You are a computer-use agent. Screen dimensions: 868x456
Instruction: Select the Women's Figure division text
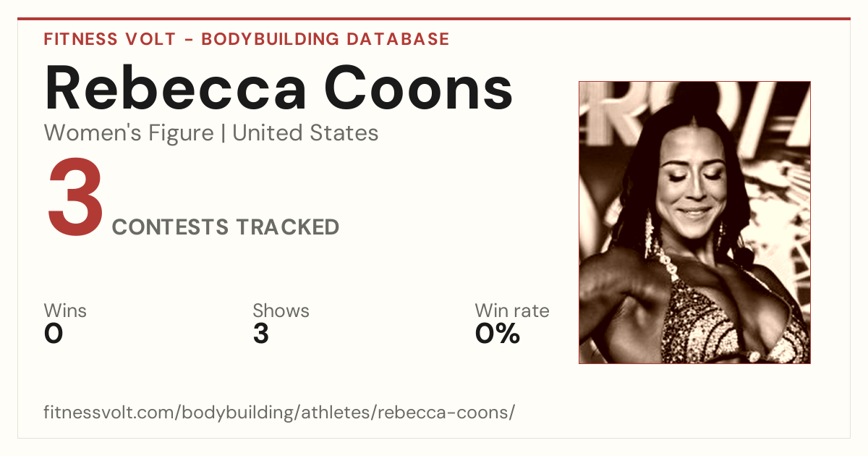tap(129, 133)
